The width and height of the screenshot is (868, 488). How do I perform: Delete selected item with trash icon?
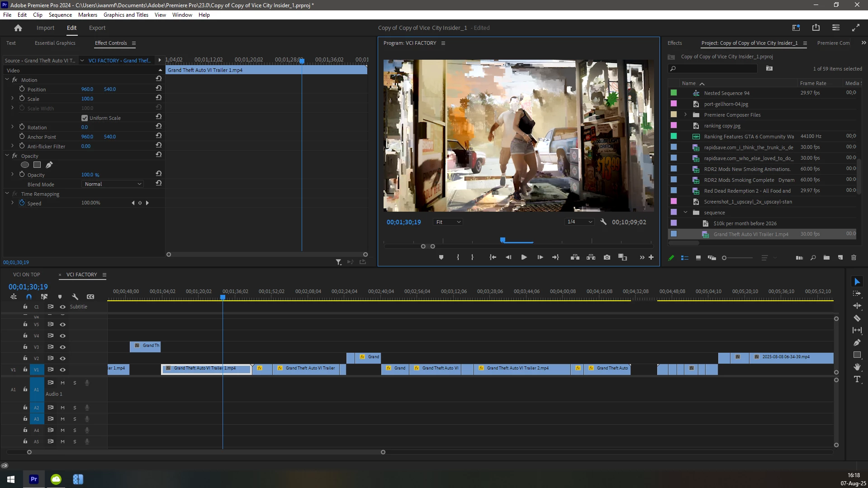[x=854, y=258]
